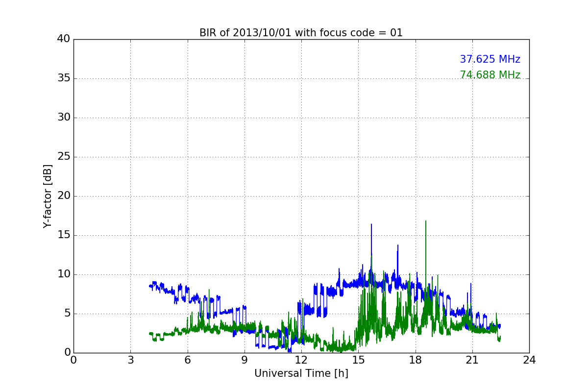Screen dimensions: 588x392
Task: Click the x-axis tick label '12'
Action: (x=301, y=360)
